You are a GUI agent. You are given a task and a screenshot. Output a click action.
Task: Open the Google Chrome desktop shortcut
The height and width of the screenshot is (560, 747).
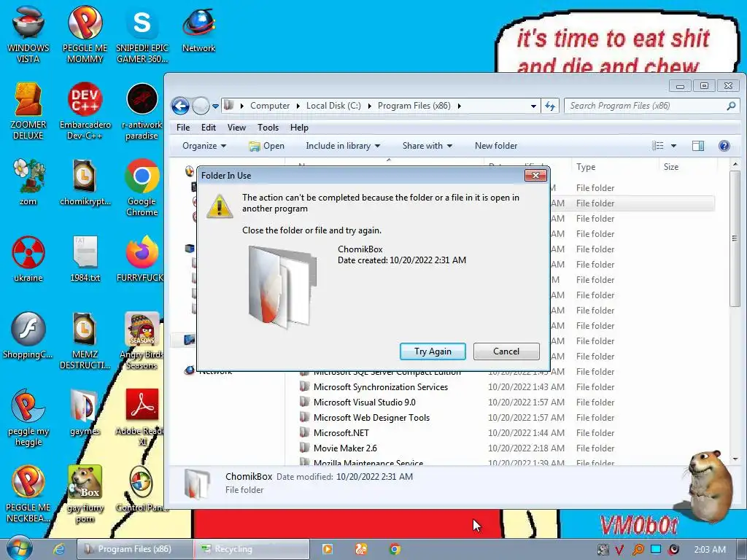click(x=142, y=187)
